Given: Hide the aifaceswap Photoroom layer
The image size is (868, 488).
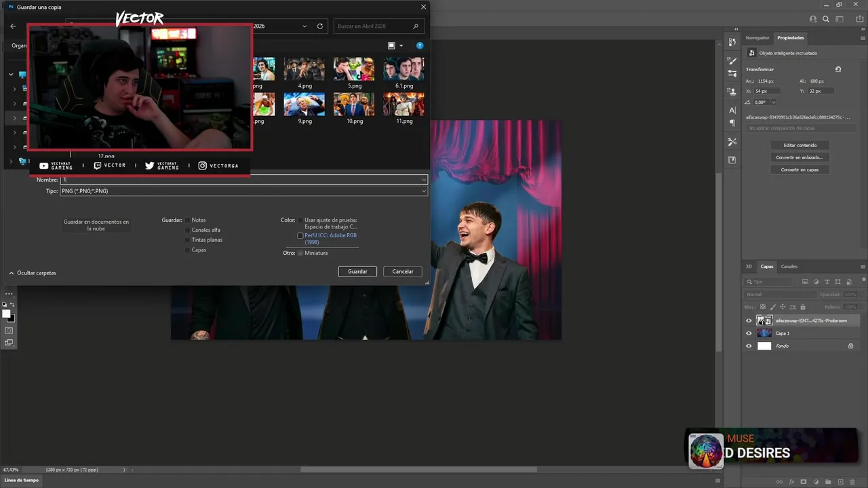Looking at the screenshot, I should point(749,321).
